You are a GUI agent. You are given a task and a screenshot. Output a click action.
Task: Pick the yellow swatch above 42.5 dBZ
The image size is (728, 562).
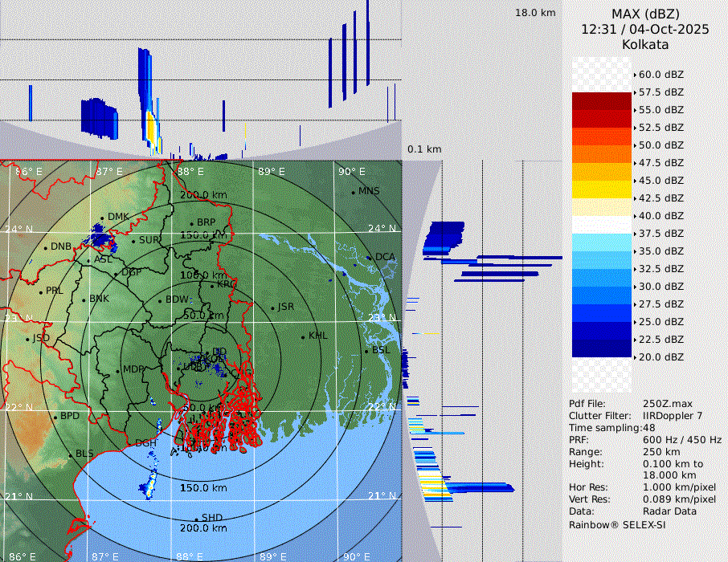pyautogui.click(x=602, y=189)
